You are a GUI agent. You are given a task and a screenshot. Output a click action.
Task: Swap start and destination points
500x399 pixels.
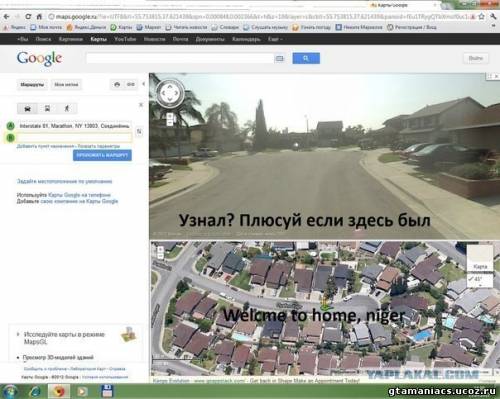tap(139, 132)
